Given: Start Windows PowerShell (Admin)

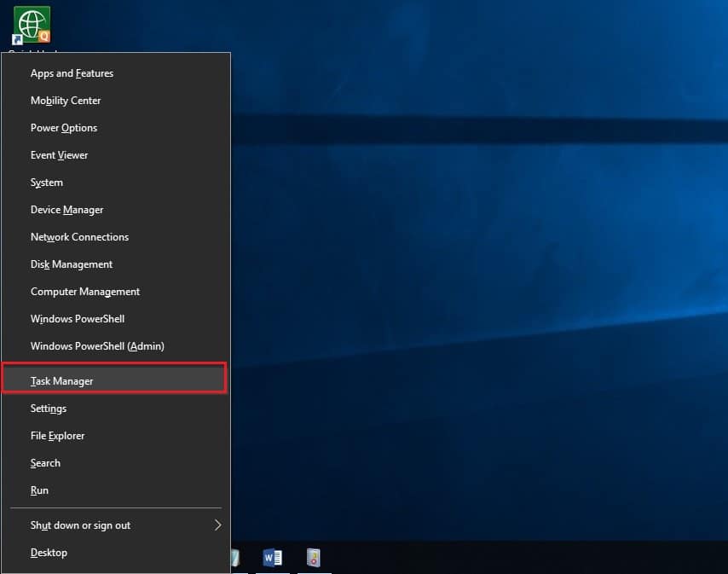Looking at the screenshot, I should (x=116, y=346).
